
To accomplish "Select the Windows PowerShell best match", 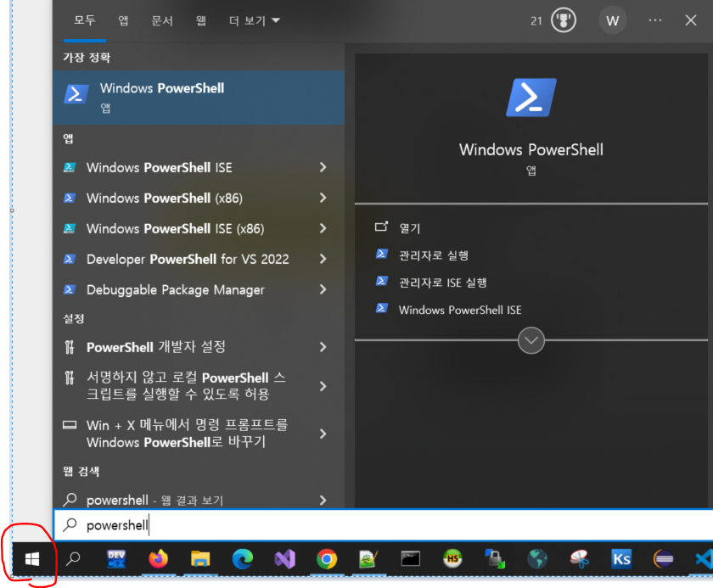I will point(199,98).
